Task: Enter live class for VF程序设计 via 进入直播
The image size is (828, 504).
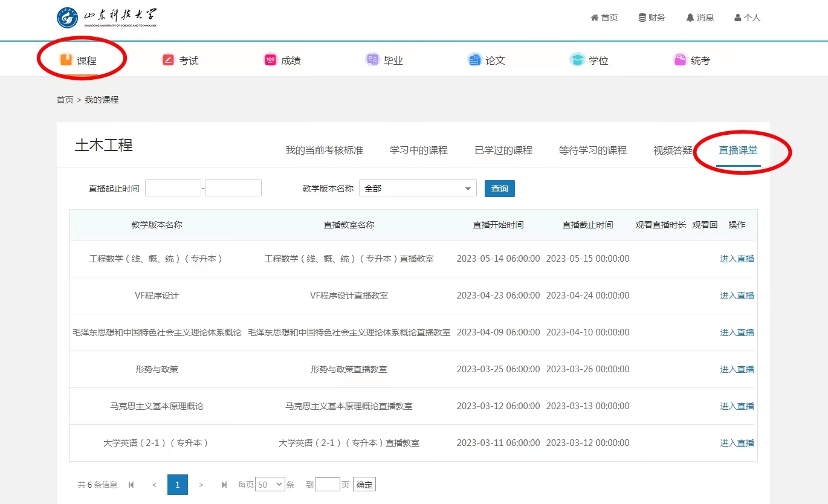Action: click(x=737, y=295)
